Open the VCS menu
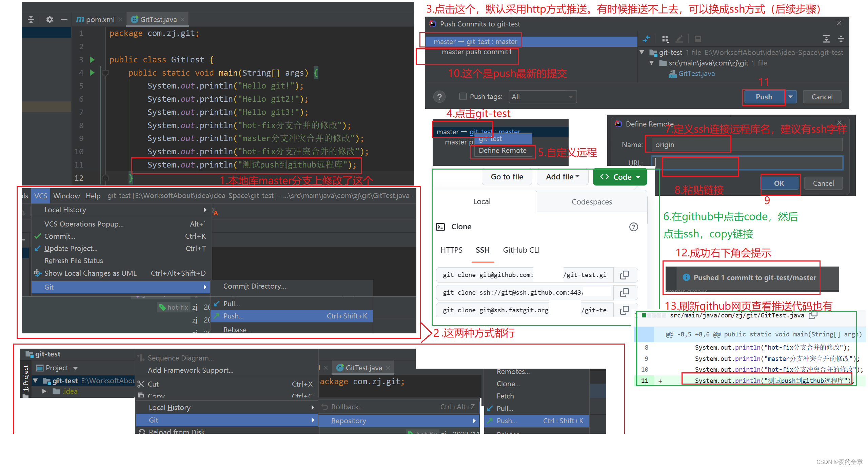The width and height of the screenshot is (868, 468). tap(40, 196)
